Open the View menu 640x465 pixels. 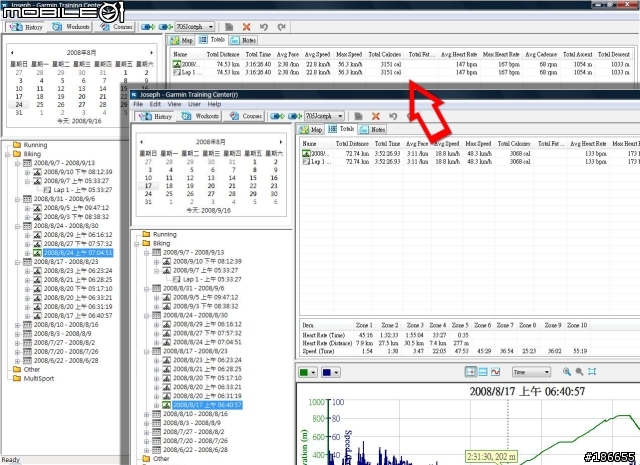[174, 104]
